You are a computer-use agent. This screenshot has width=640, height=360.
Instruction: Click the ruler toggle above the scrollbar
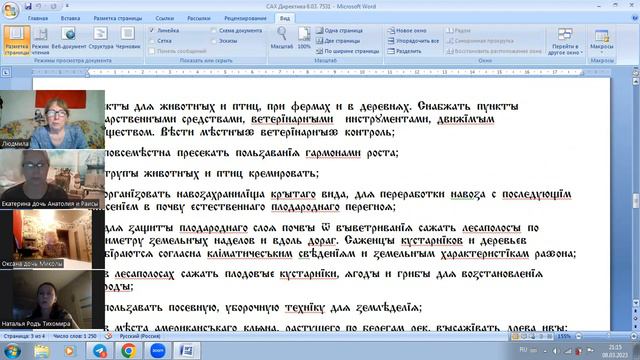click(636, 73)
